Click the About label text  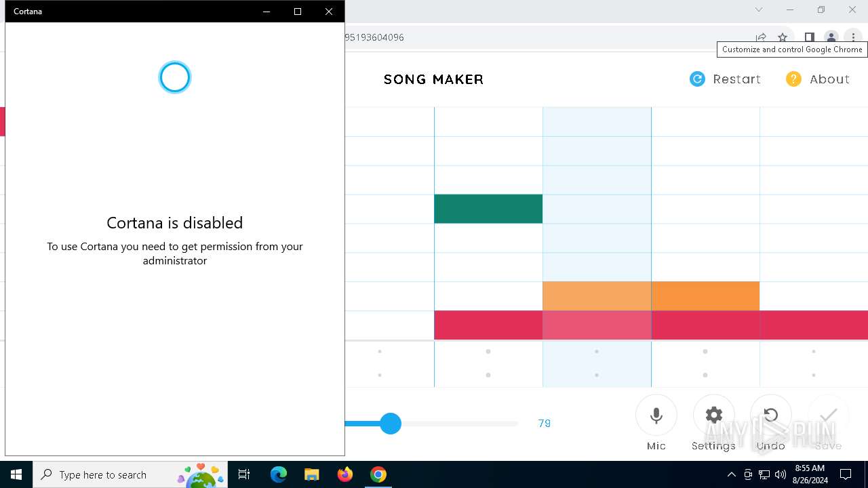[830, 79]
